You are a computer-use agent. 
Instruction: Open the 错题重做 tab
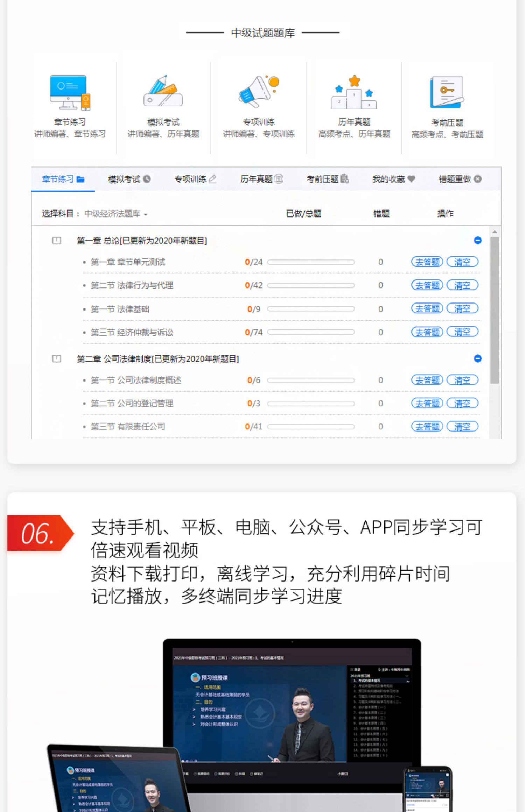[x=460, y=179]
